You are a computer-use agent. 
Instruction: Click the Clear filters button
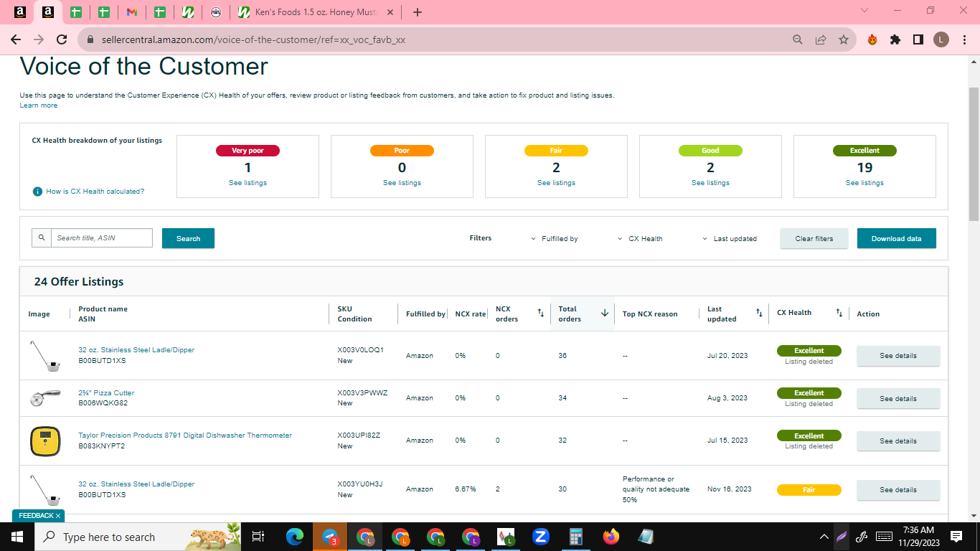click(x=814, y=238)
